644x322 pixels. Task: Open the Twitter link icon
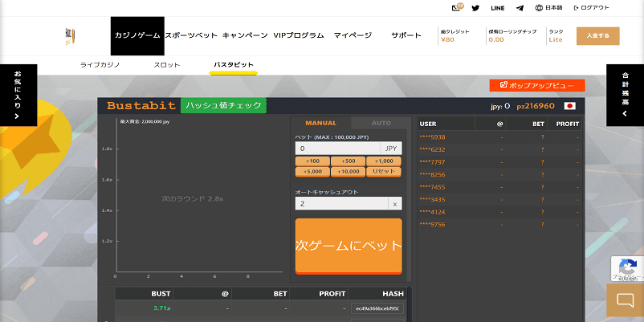(x=475, y=8)
